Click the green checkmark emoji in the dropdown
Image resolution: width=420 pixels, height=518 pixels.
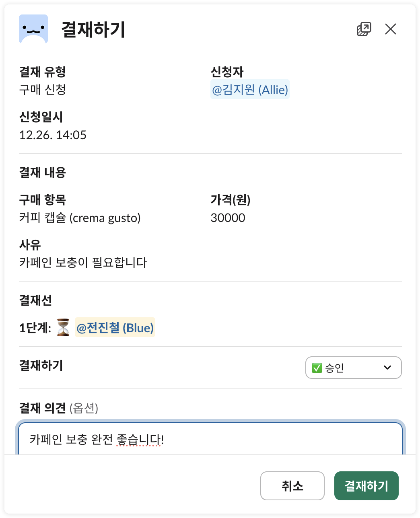(x=317, y=367)
